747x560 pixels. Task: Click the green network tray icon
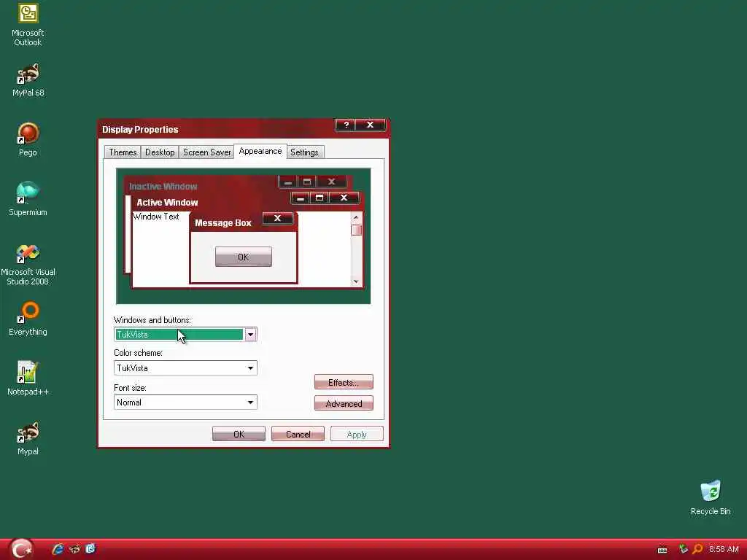pyautogui.click(x=683, y=549)
